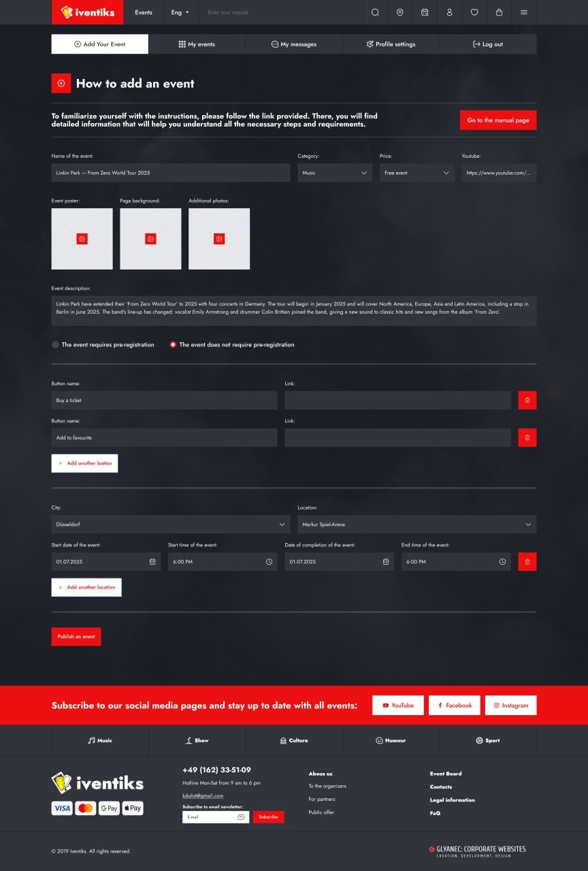Image resolution: width=588 pixels, height=871 pixels.
Task: Open the YouTube social button
Action: 398,705
